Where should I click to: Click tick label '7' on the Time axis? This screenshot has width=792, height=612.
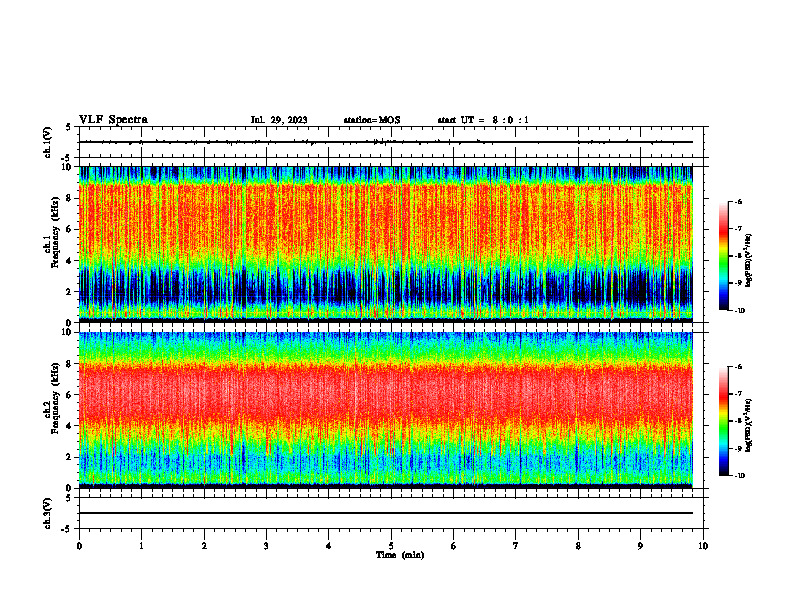516,546
